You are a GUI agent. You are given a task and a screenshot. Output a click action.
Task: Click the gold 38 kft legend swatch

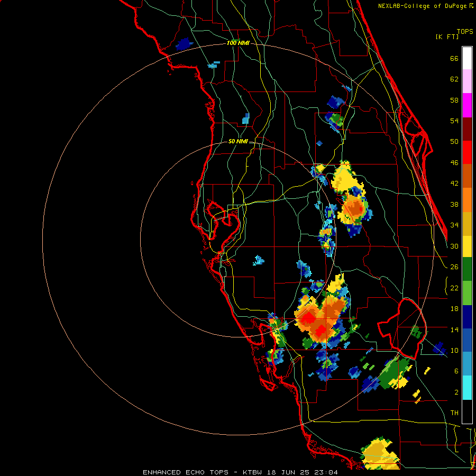(467, 224)
